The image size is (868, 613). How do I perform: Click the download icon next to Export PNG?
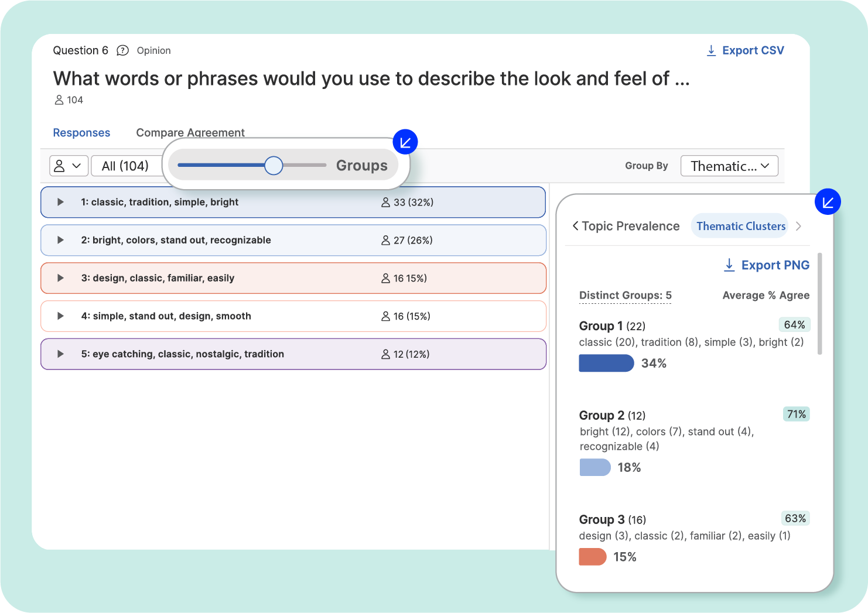pos(729,265)
